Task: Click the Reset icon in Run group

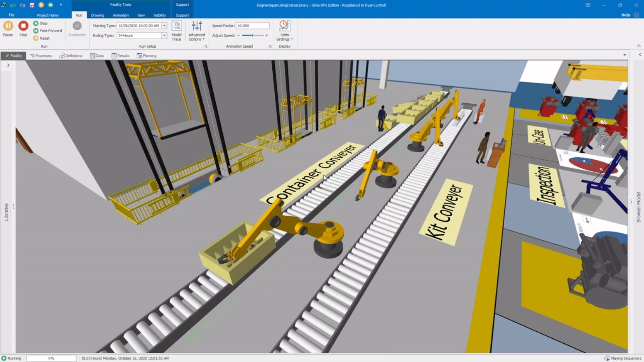Action: coord(36,38)
